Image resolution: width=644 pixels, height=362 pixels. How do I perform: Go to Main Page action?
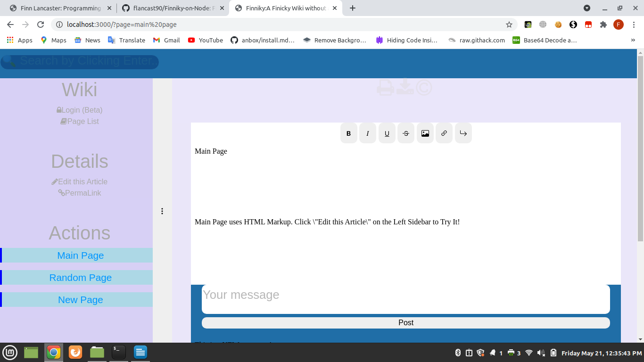(76, 255)
